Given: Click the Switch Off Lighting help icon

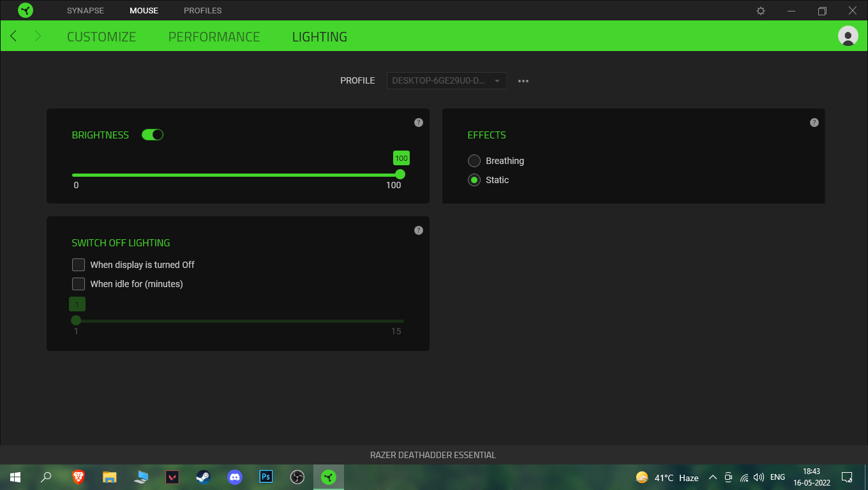Looking at the screenshot, I should coord(419,230).
